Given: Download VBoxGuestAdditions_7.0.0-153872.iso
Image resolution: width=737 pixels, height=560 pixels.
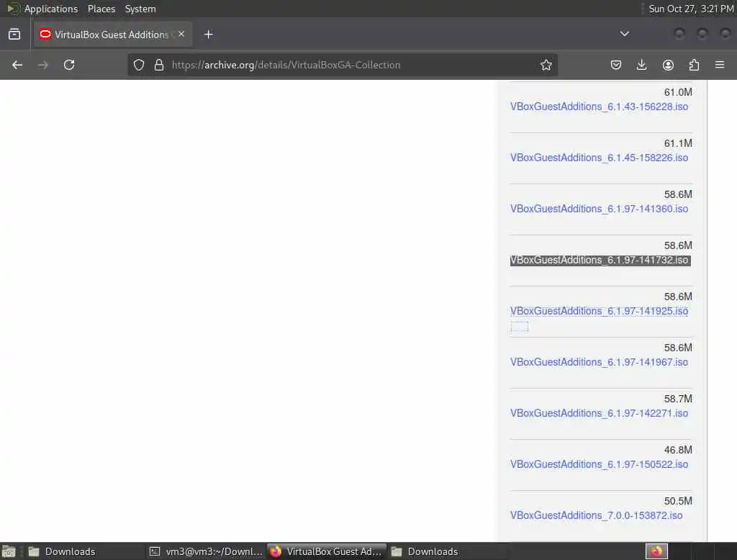Looking at the screenshot, I should [x=597, y=515].
